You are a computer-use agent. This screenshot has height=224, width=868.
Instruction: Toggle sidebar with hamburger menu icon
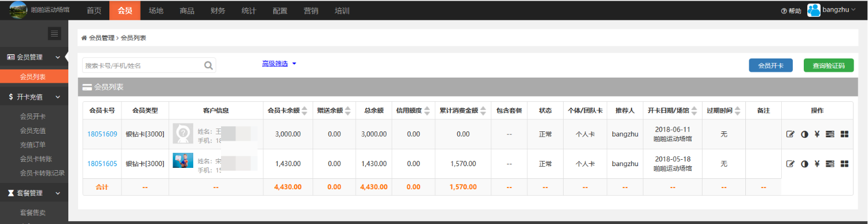point(54,34)
